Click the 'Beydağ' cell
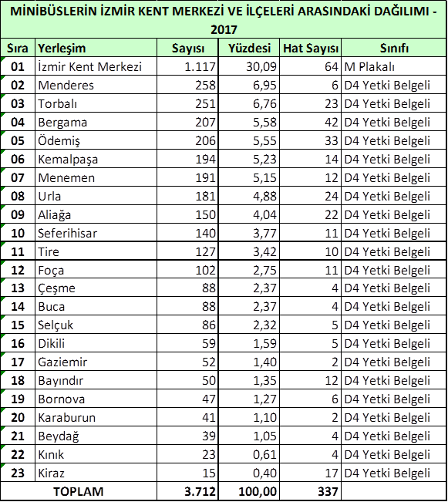 (x=96, y=436)
